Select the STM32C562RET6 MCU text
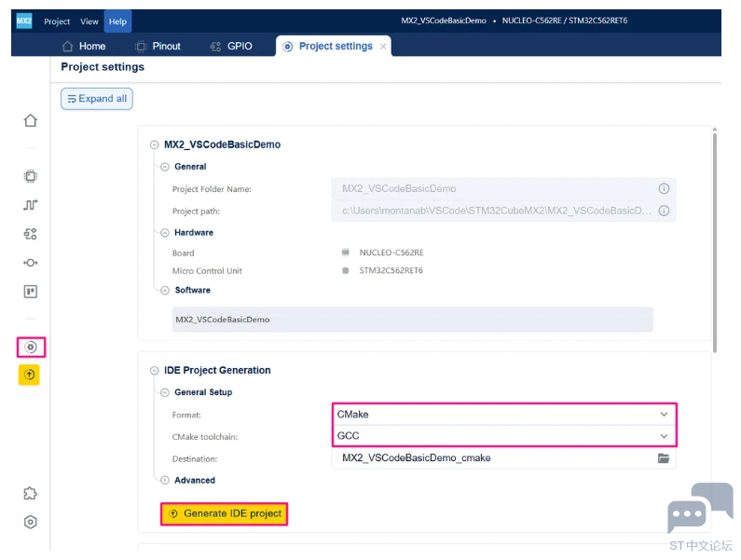This screenshot has height=560, width=741. coord(391,270)
